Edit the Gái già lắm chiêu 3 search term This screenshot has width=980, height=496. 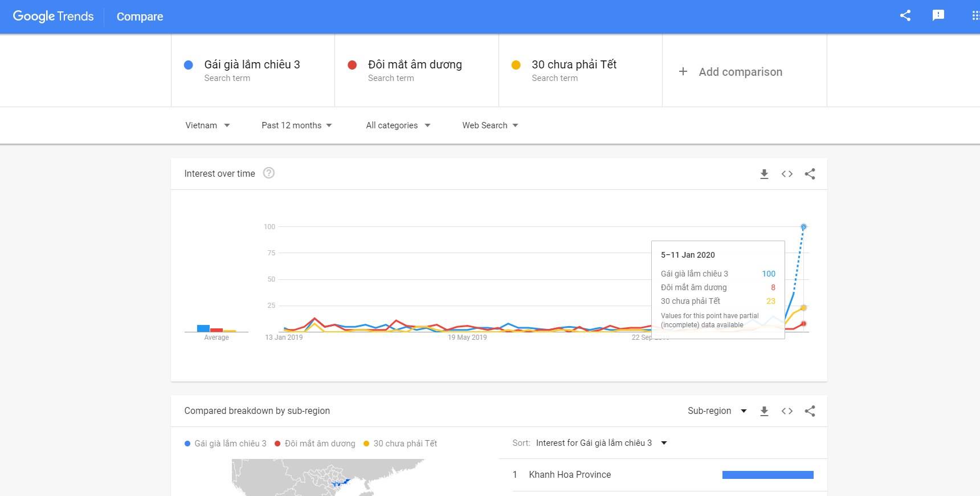(x=252, y=65)
